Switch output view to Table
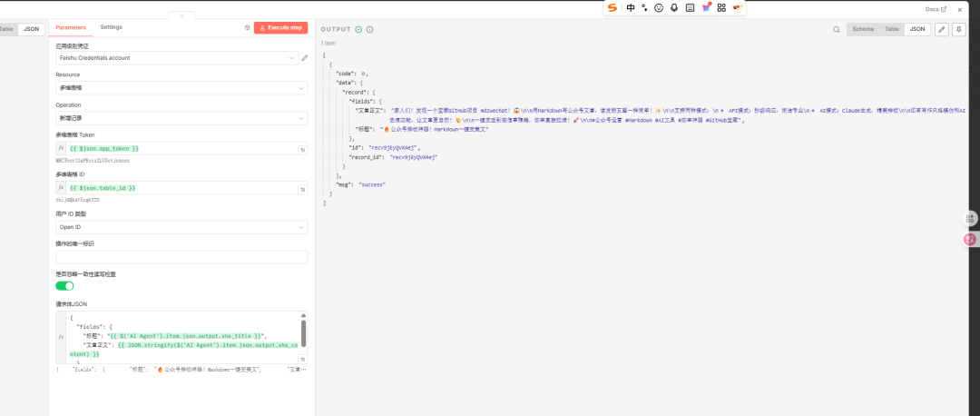 point(892,29)
